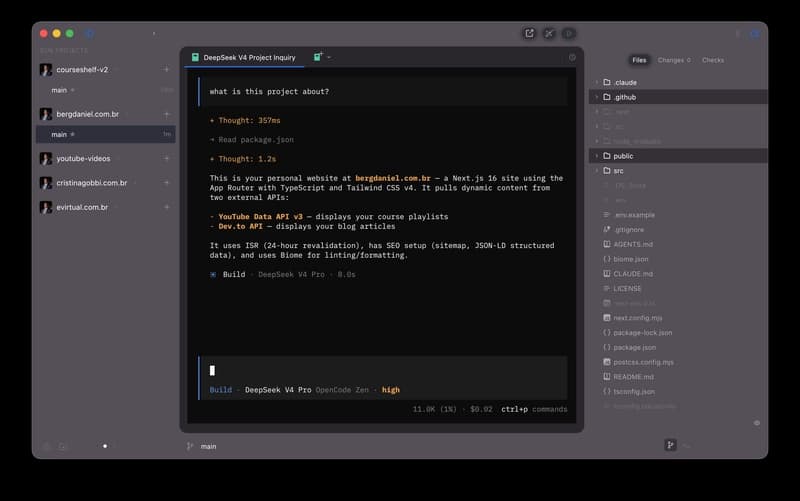800x501 pixels.
Task: Switch to the Checks tab
Action: [x=713, y=60]
